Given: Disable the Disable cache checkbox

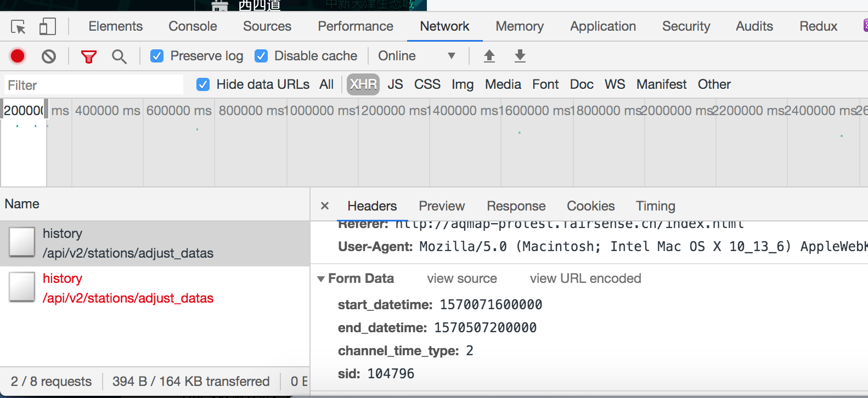Looking at the screenshot, I should pos(261,56).
